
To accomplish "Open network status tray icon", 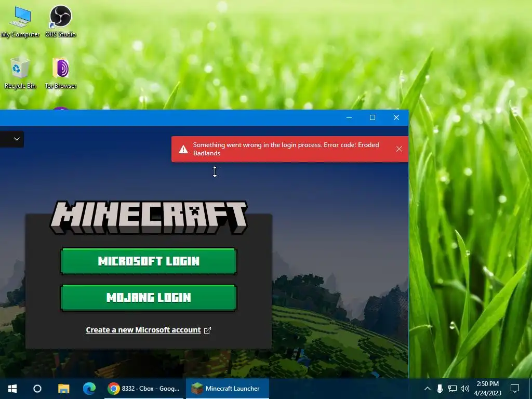I will (453, 389).
